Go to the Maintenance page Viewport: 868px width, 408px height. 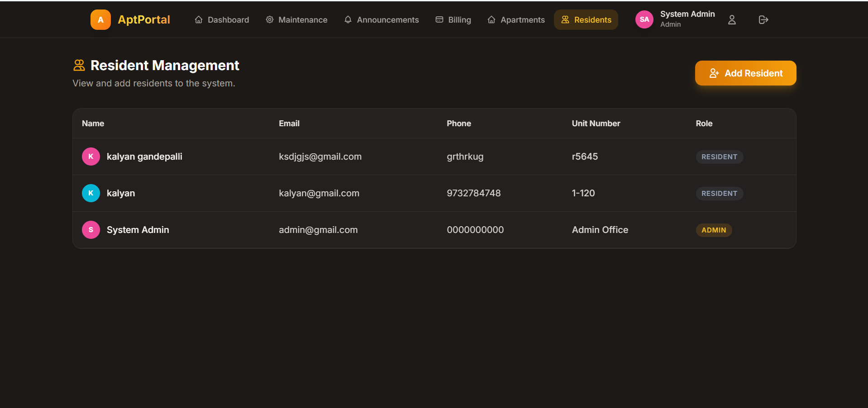click(296, 19)
